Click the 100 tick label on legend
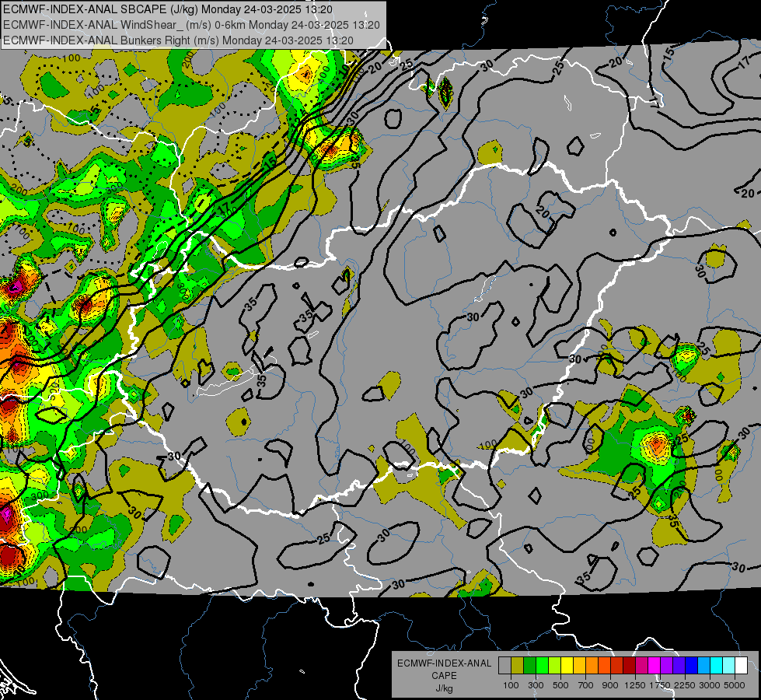 (511, 685)
